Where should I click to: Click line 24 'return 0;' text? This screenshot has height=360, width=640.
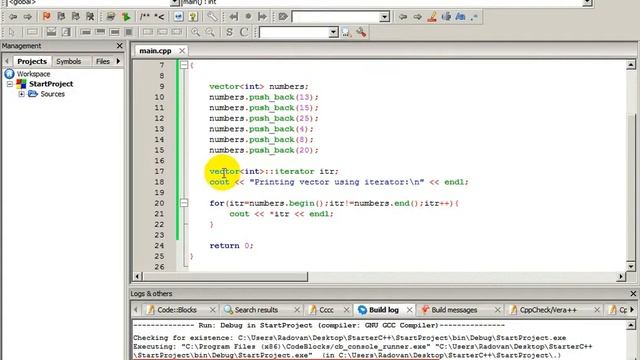[x=231, y=246]
